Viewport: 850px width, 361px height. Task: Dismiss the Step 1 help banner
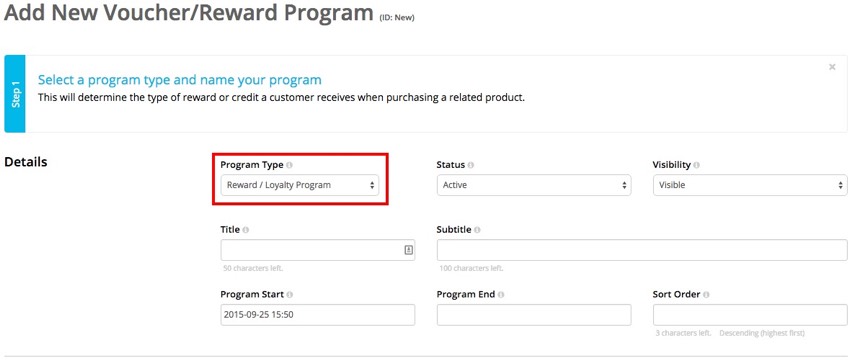[x=832, y=67]
